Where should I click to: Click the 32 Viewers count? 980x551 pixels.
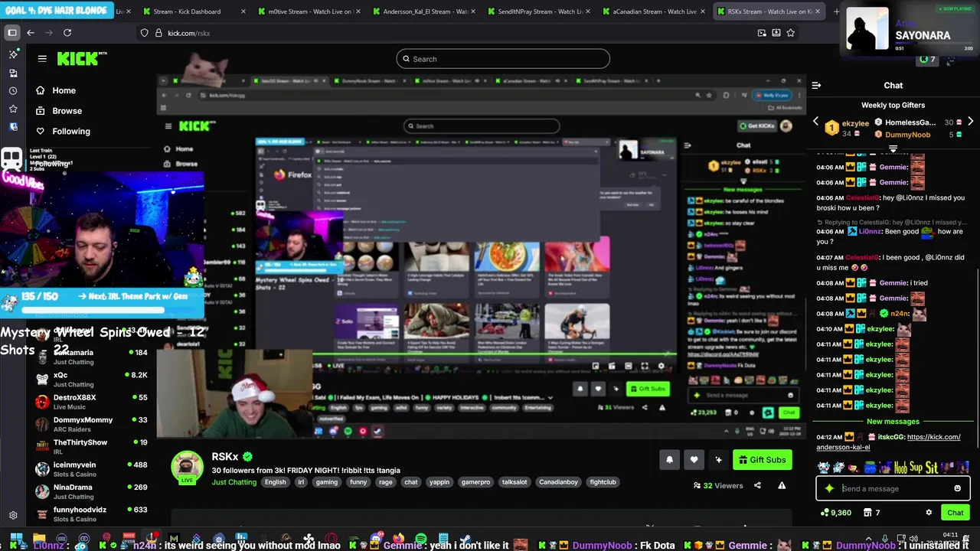pos(718,485)
